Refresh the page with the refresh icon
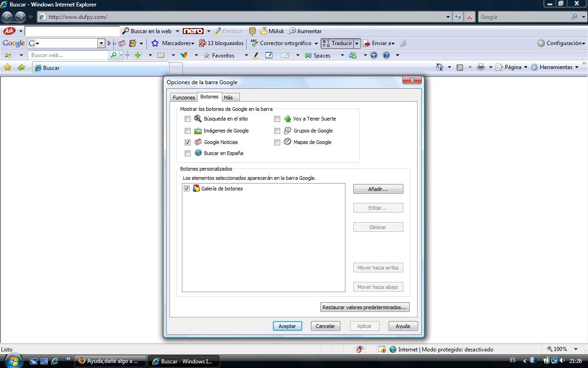 point(458,17)
